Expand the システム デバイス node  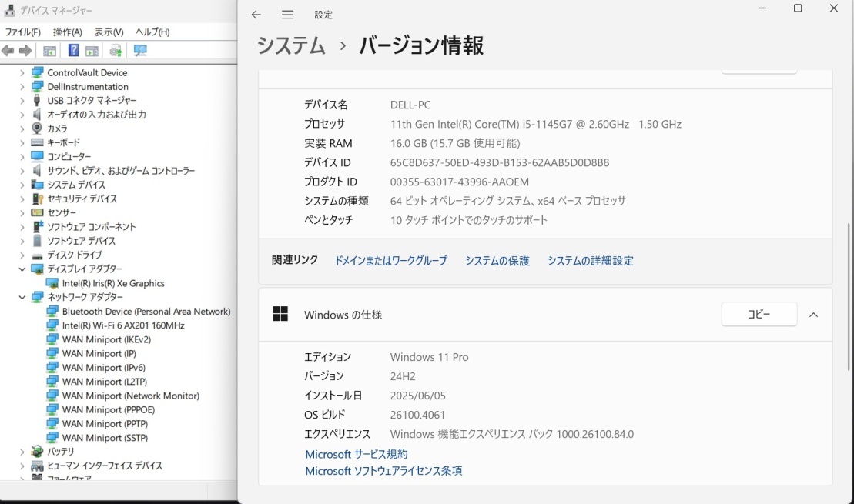click(x=22, y=185)
